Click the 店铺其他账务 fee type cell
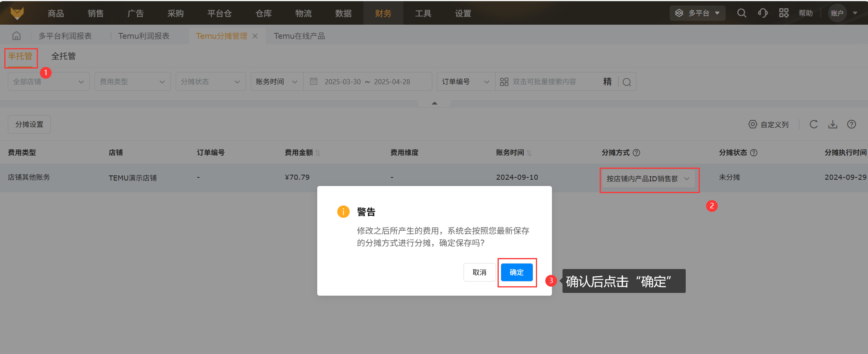 coord(29,177)
